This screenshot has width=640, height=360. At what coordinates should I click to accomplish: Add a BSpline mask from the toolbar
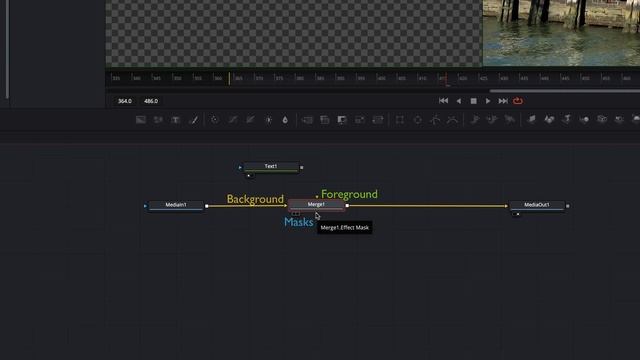tap(452, 120)
